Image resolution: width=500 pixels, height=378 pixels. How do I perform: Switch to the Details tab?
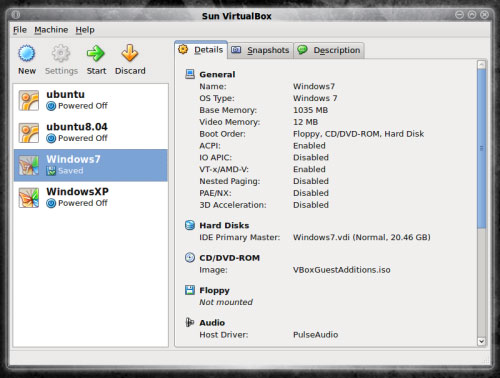pos(201,50)
